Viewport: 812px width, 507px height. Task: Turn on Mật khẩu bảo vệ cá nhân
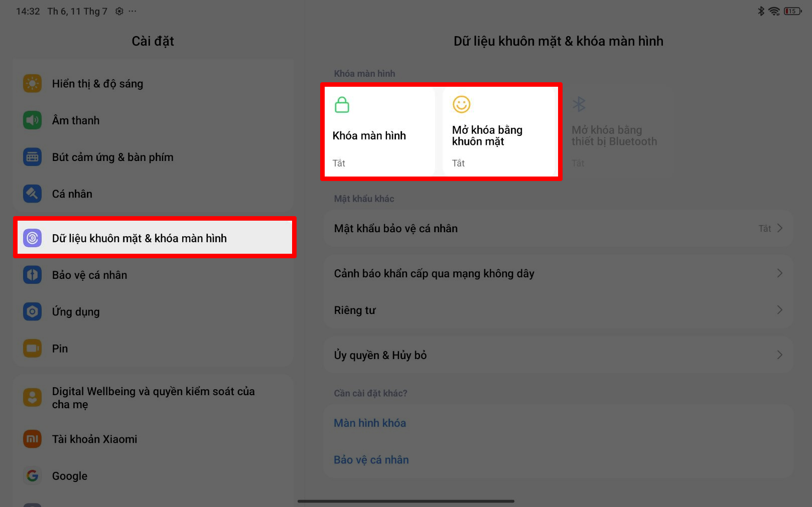tap(557, 228)
